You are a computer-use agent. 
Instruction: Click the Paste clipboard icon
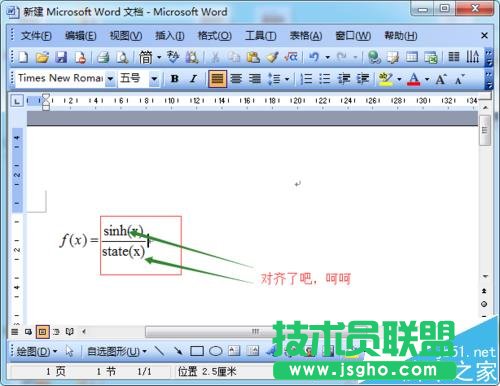click(253, 57)
